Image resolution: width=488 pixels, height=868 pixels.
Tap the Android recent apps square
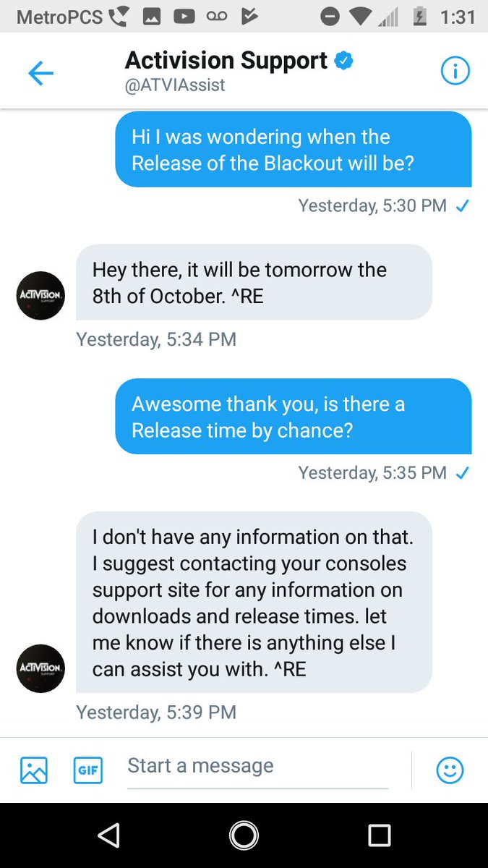point(379,835)
